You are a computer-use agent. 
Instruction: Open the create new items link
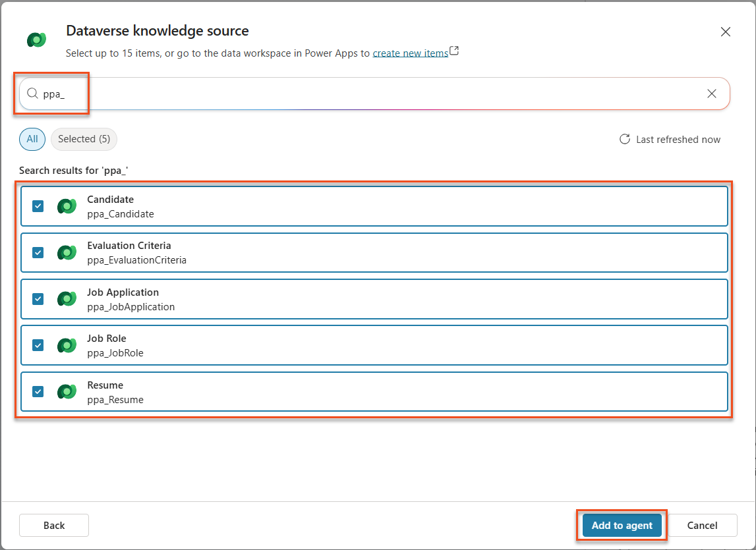pyautogui.click(x=411, y=53)
